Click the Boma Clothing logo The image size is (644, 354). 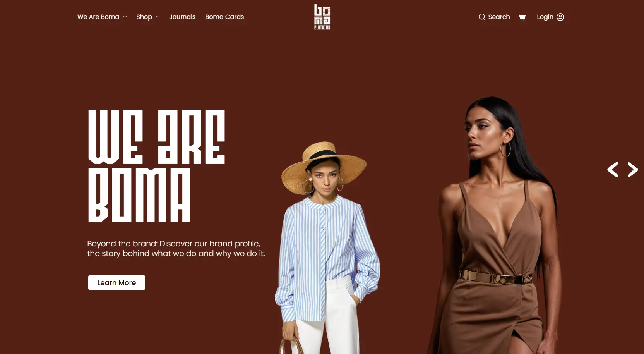322,17
